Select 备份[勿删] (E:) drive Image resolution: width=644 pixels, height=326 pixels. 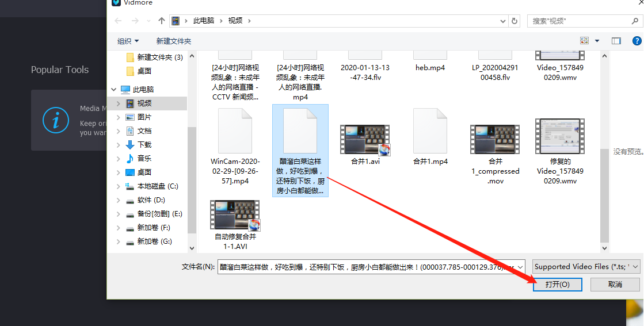[154, 214]
